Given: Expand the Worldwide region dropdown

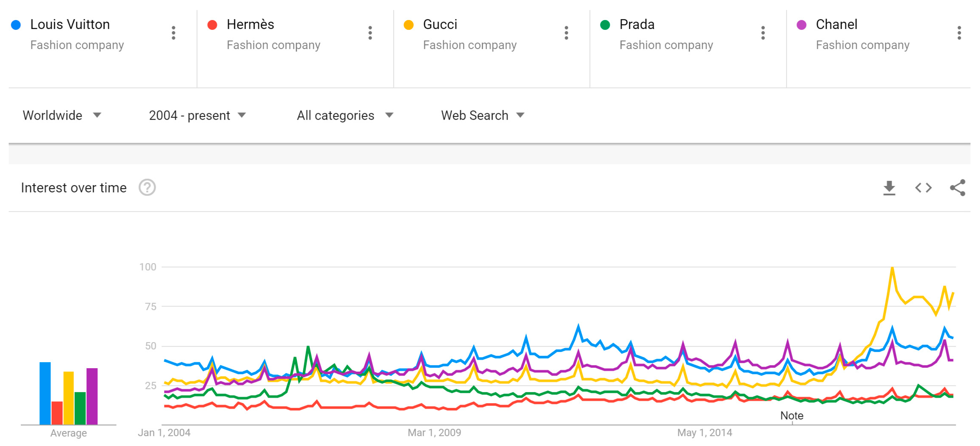Looking at the screenshot, I should 62,115.
